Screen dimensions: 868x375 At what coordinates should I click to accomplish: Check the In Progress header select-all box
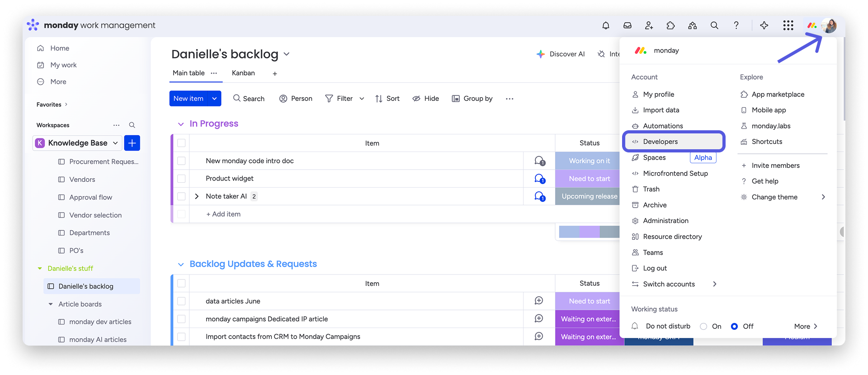click(181, 143)
